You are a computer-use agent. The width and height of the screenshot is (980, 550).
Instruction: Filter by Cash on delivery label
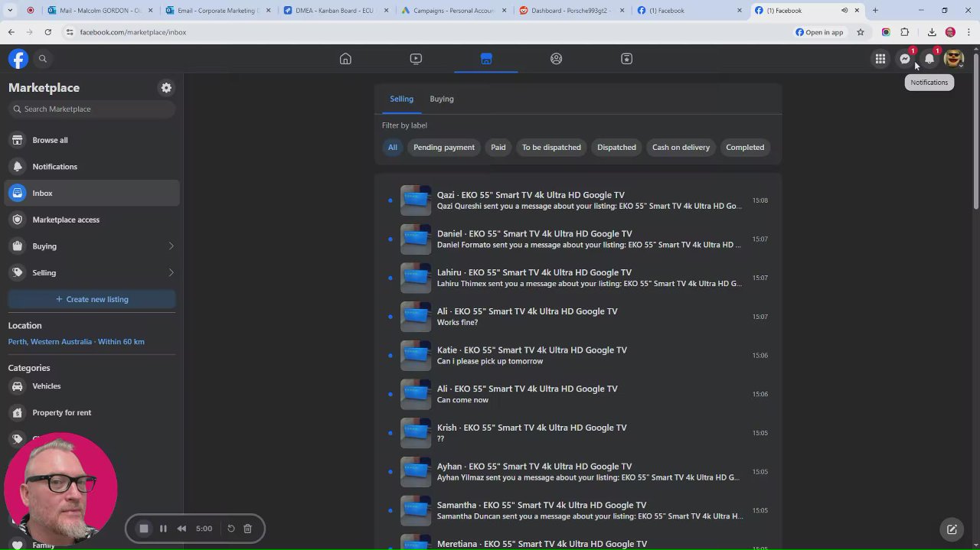(681, 147)
